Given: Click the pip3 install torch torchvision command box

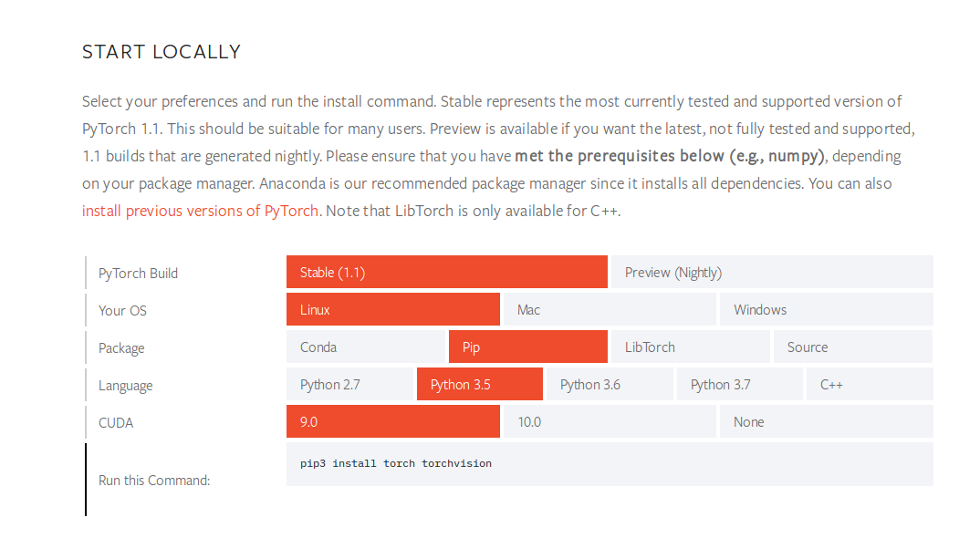Looking at the screenshot, I should pos(610,464).
